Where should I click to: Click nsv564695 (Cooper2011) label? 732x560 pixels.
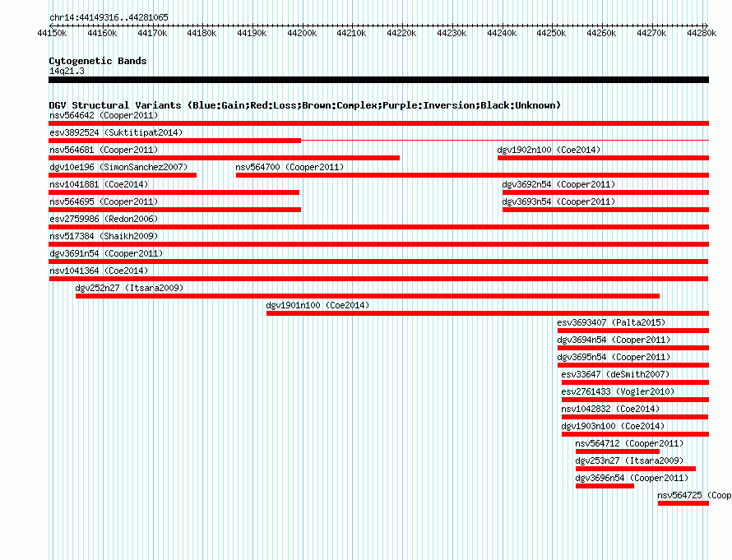[x=104, y=201]
